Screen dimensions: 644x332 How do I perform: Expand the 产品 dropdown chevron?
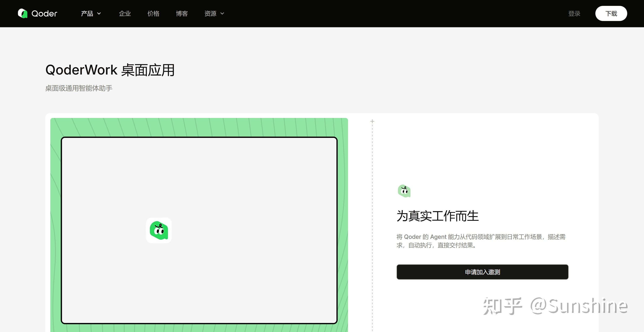click(x=99, y=13)
